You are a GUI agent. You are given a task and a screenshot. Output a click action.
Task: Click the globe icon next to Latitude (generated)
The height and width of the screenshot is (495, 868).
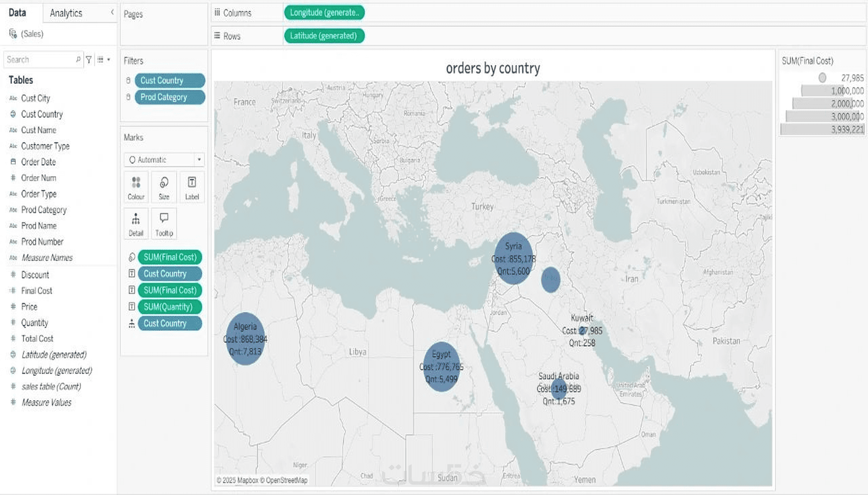[x=13, y=354]
